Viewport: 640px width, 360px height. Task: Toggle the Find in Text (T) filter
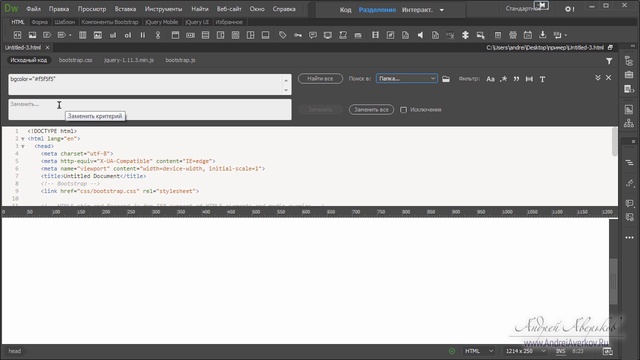(x=542, y=79)
